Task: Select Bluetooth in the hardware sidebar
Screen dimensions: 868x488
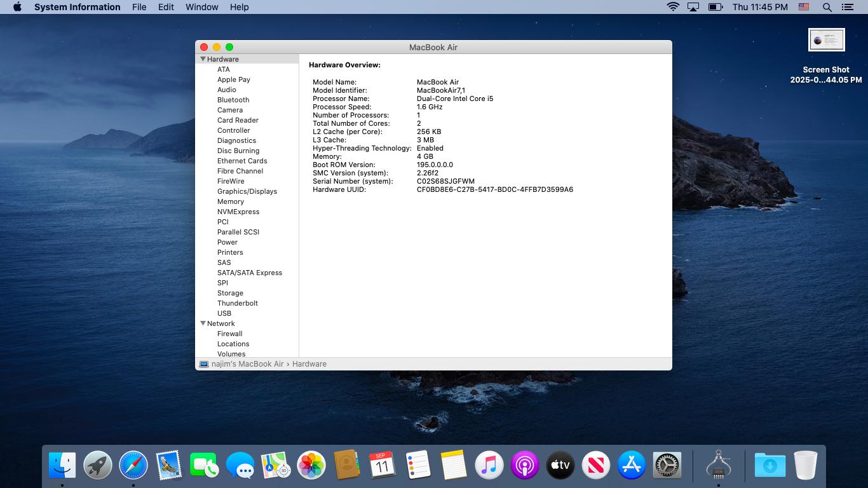Action: pos(233,100)
